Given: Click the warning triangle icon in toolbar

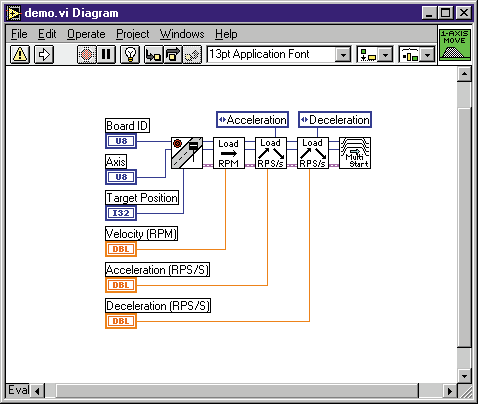Looking at the screenshot, I should tap(20, 54).
